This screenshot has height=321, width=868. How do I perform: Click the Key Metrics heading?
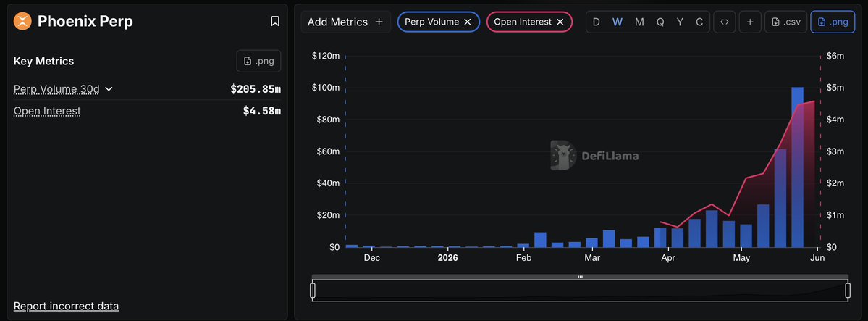(43, 61)
